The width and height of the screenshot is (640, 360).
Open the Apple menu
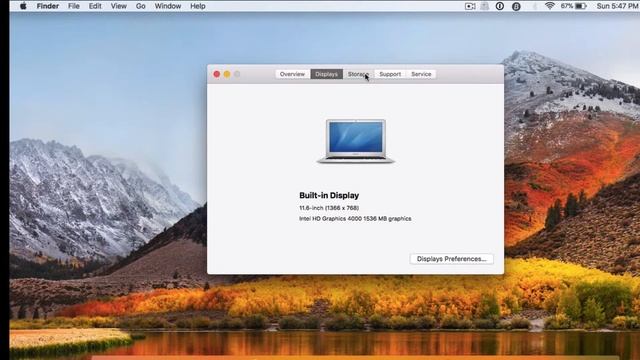tap(23, 6)
